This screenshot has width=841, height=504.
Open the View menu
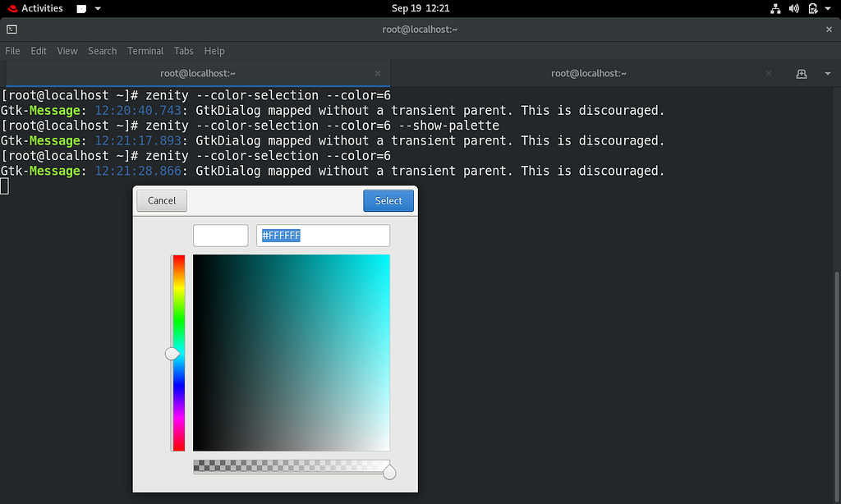(x=67, y=51)
